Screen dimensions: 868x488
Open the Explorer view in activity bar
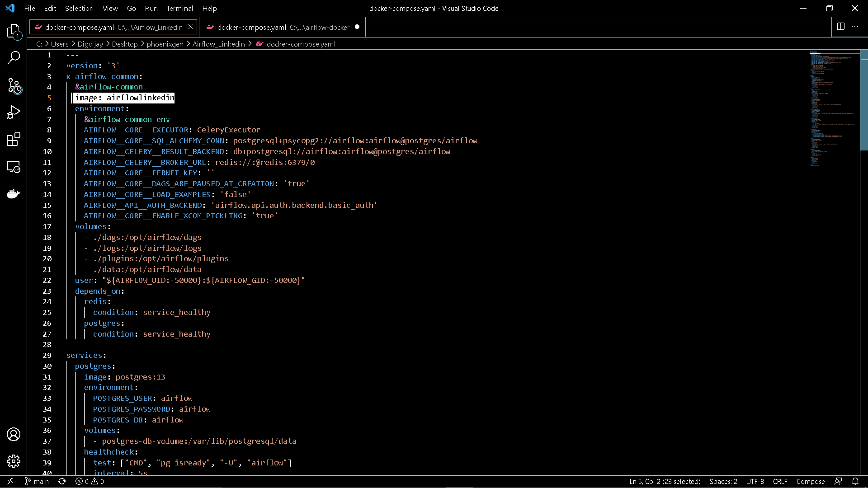click(x=14, y=31)
